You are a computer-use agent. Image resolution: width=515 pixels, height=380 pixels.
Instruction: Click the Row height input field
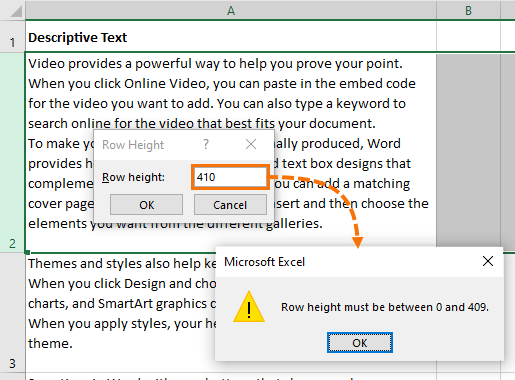tap(230, 177)
